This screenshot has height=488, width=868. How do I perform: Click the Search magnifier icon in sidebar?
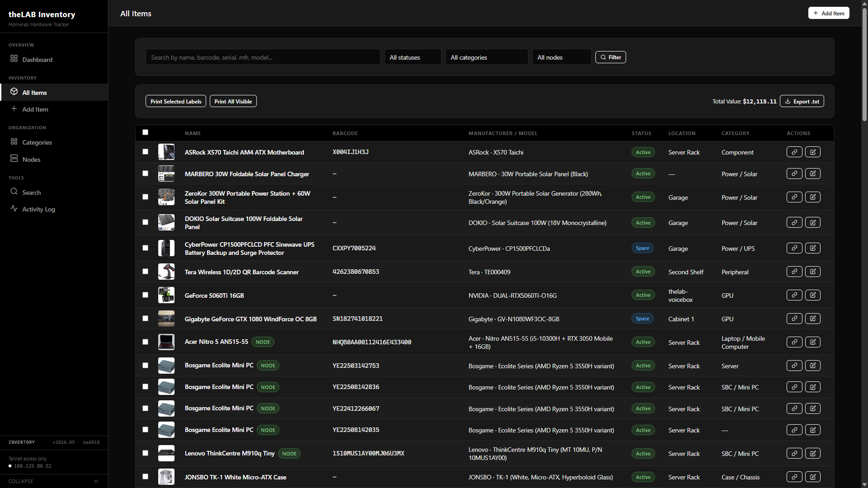click(14, 192)
